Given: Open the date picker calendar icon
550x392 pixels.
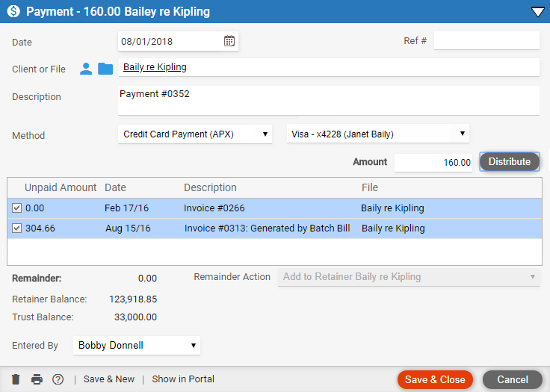Looking at the screenshot, I should pos(229,41).
